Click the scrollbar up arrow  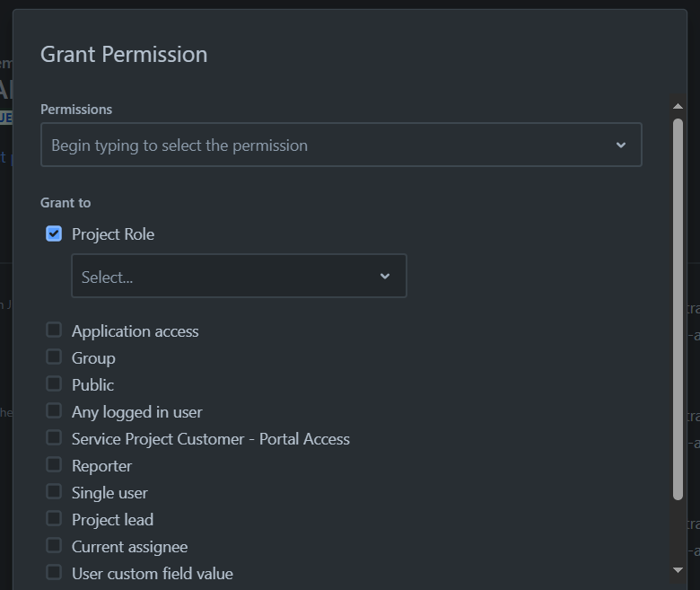tap(678, 107)
